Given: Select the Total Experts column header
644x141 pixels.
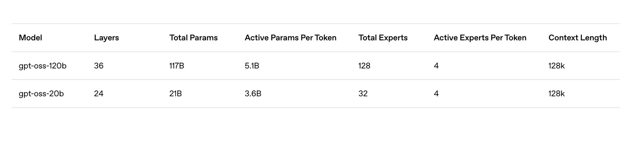Looking at the screenshot, I should 383,38.
